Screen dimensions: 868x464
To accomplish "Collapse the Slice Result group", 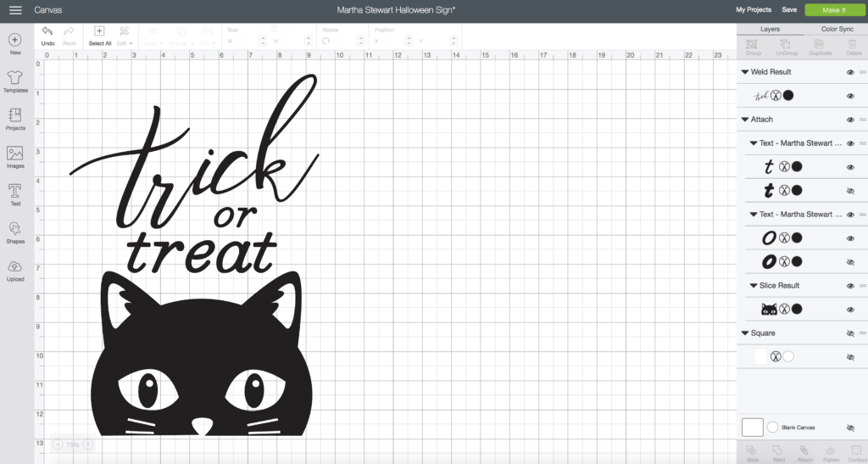I will (x=753, y=286).
